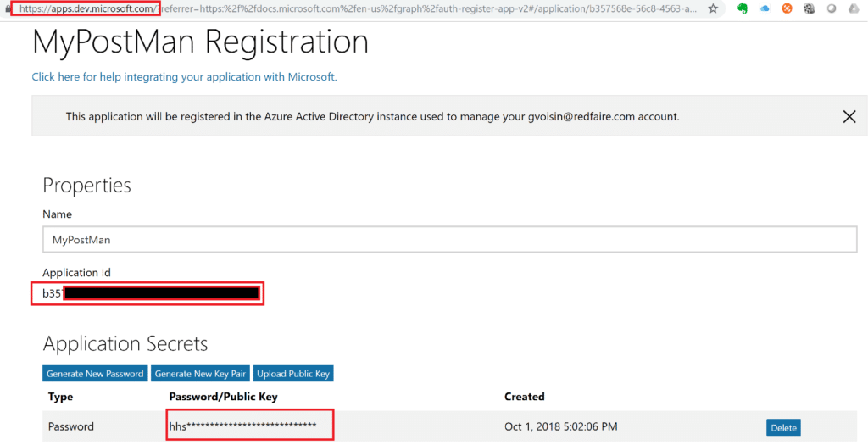Click the Type column header
Image resolution: width=868 pixels, height=445 pixels.
pos(60,397)
